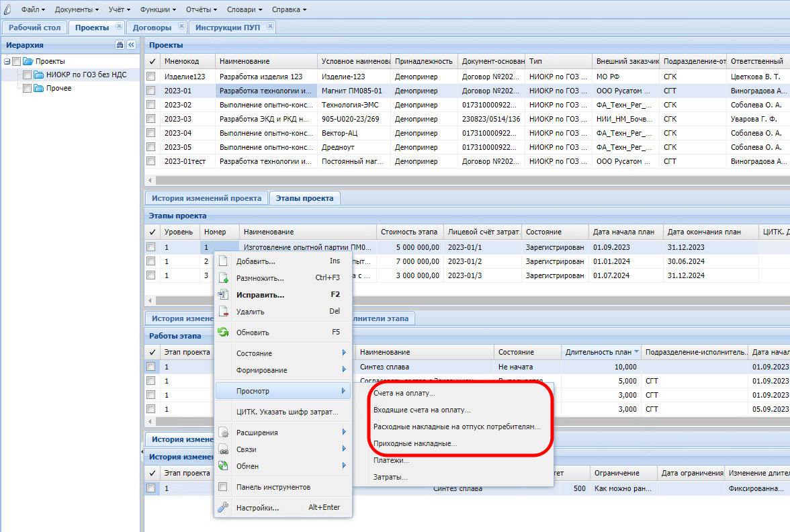Tick the checkbox for project Изделие123
Image resolution: width=790 pixels, height=532 pixels.
click(151, 77)
